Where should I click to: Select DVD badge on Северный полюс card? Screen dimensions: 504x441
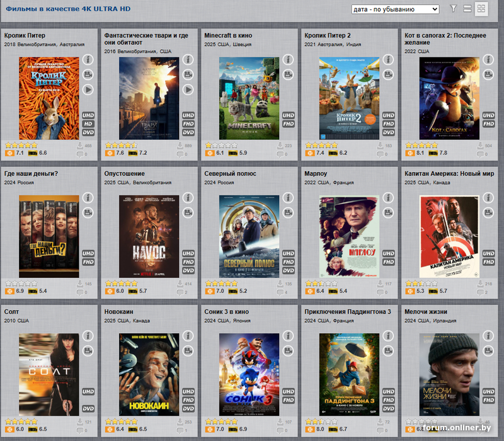[288, 271]
